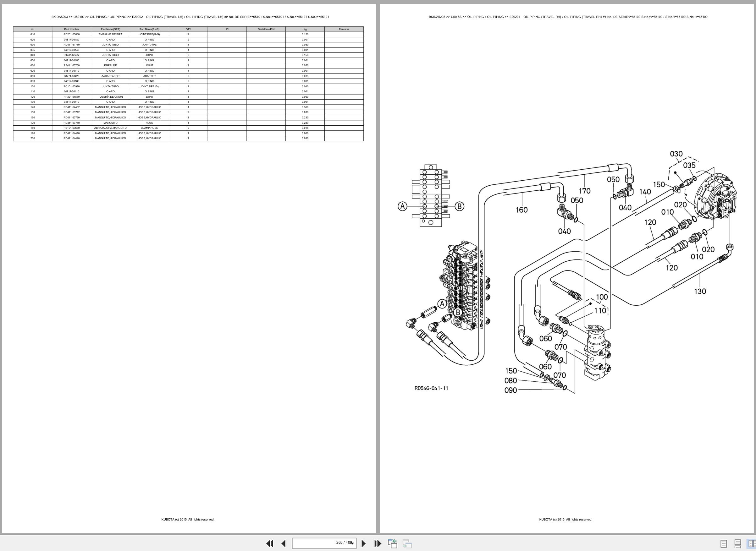Select the two-page side-by-side view
Viewport: 756px width, 551px height.
coord(751,544)
